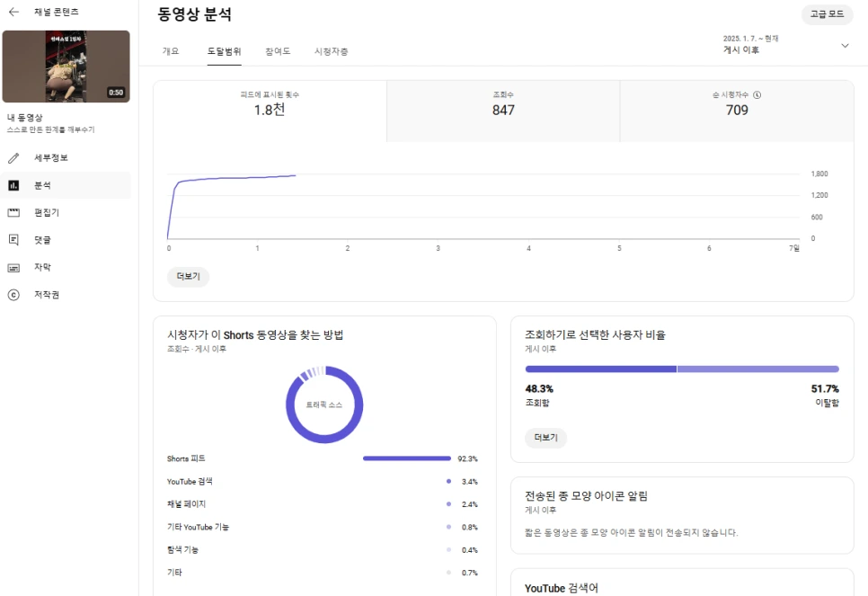This screenshot has width=868, height=596.
Task: Click the pencil icon for 세부정보
Action: point(13,158)
